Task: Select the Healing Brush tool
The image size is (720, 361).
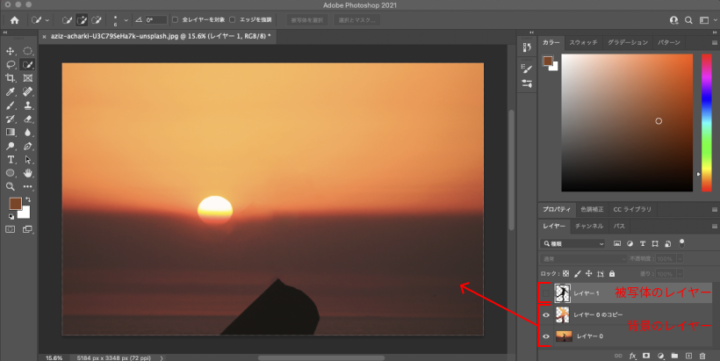Action: click(x=28, y=92)
